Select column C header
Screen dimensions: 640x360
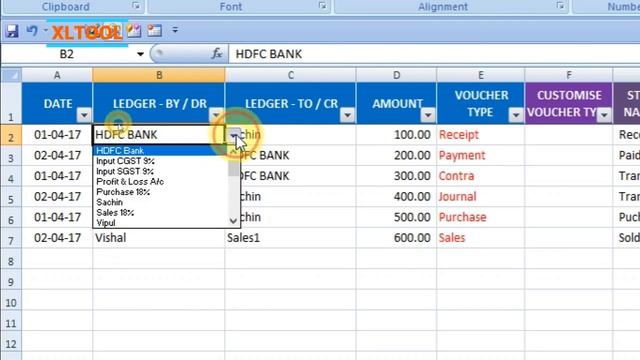(x=291, y=75)
